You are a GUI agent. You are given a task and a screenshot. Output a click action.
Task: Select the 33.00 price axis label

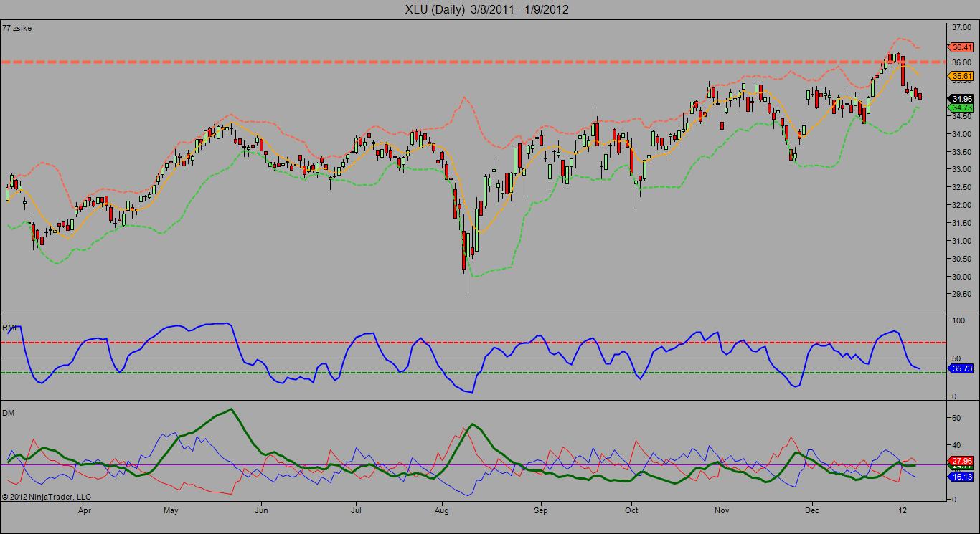tap(961, 170)
